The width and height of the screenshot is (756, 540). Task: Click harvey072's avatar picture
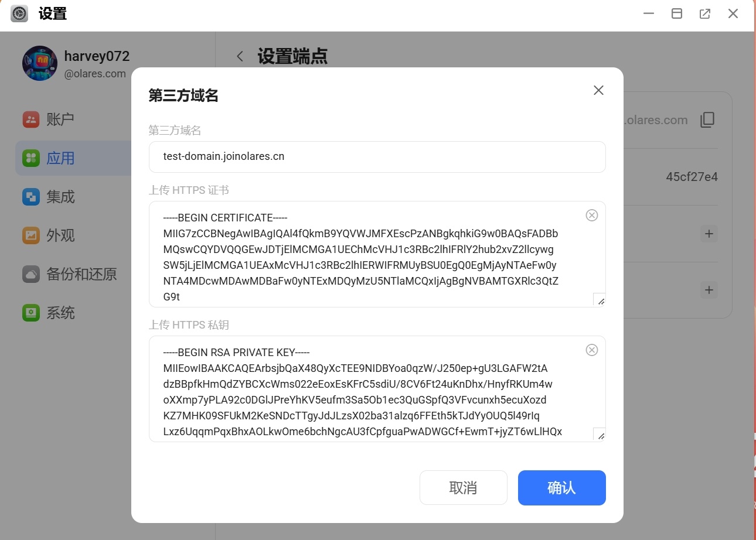pyautogui.click(x=39, y=63)
